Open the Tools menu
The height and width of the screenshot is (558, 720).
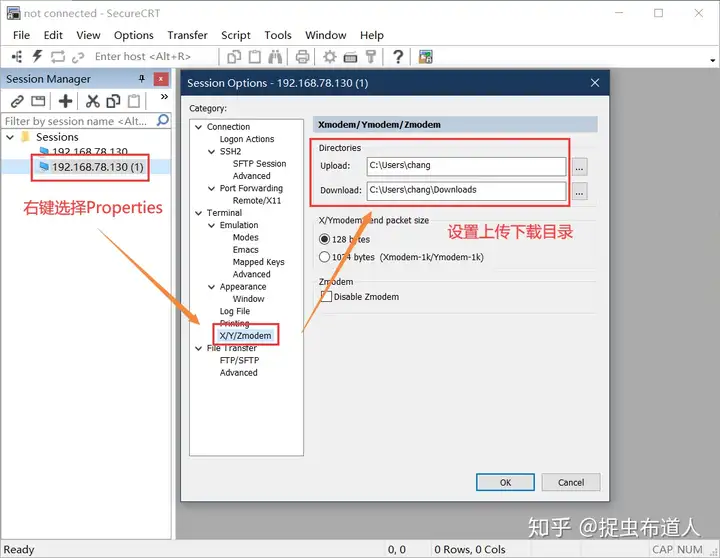278,35
